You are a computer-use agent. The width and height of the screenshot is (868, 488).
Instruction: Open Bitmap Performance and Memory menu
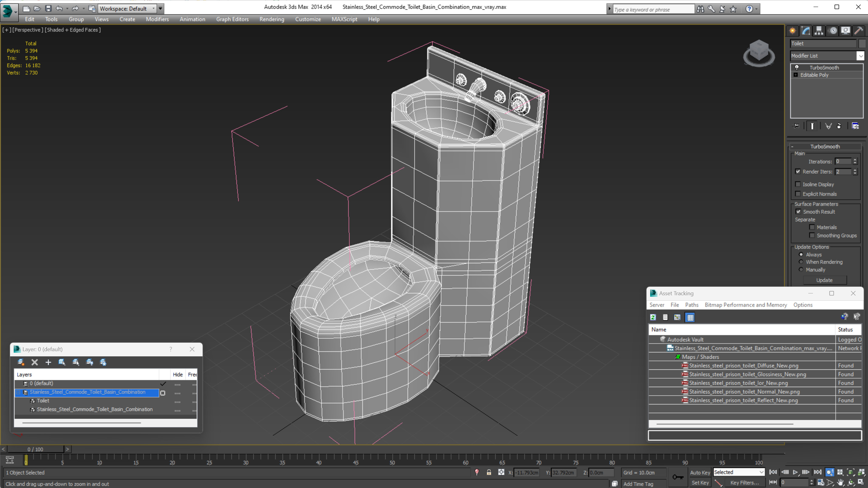pos(746,305)
